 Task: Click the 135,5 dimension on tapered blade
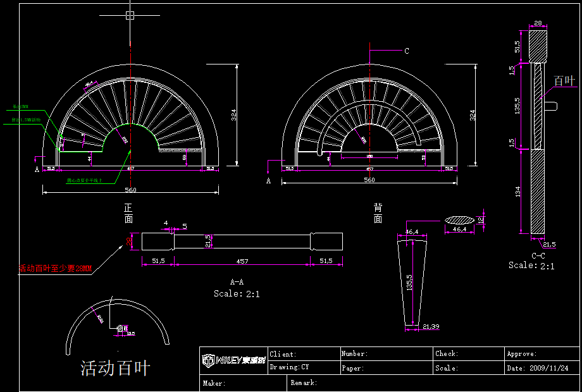409,281
